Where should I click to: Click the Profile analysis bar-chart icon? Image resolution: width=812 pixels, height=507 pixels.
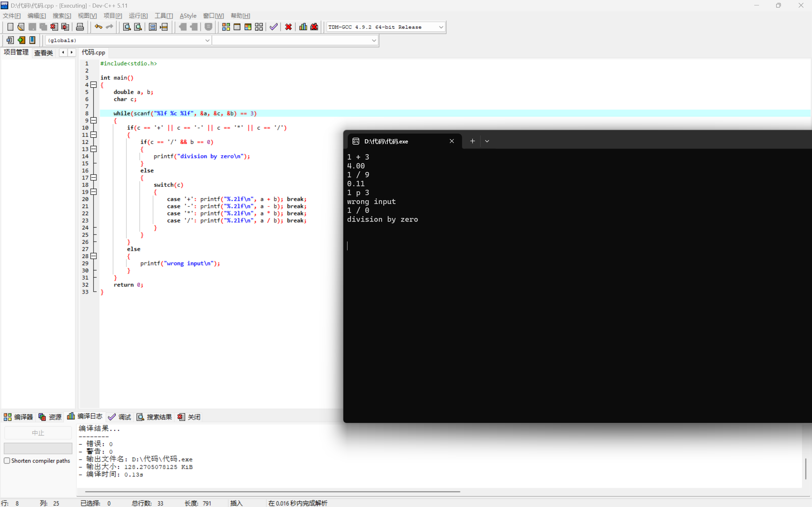(303, 27)
